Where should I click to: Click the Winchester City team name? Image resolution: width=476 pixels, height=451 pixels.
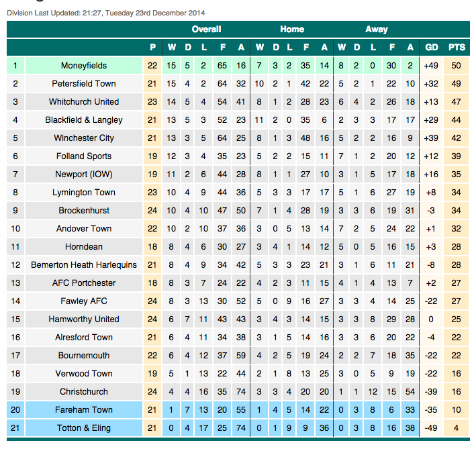click(x=84, y=138)
